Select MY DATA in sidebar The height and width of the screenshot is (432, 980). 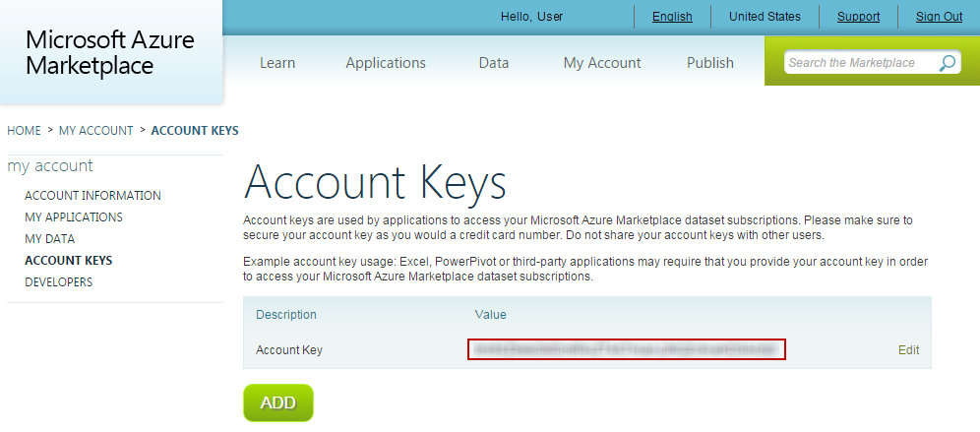tap(49, 239)
